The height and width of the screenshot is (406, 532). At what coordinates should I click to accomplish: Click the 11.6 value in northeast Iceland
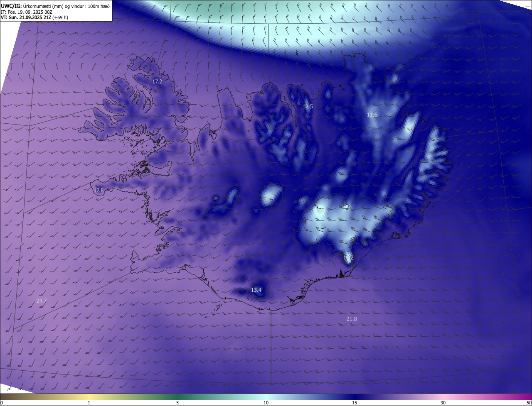coord(372,115)
